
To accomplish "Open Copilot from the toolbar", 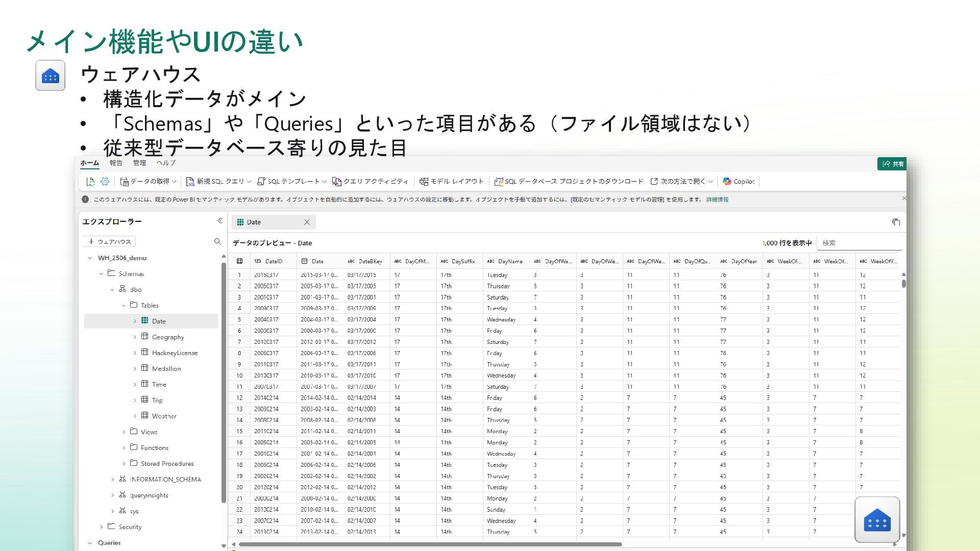I will (738, 182).
